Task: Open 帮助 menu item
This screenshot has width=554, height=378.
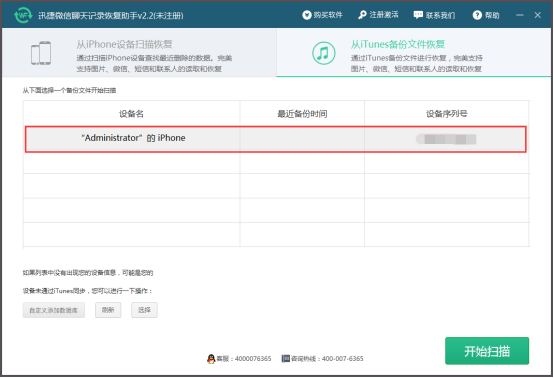Action: [486, 15]
